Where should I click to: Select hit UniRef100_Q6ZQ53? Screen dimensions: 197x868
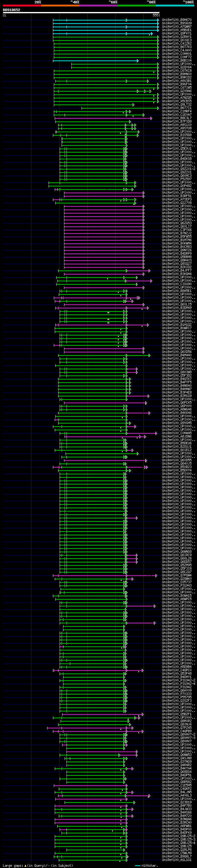coord(177,223)
